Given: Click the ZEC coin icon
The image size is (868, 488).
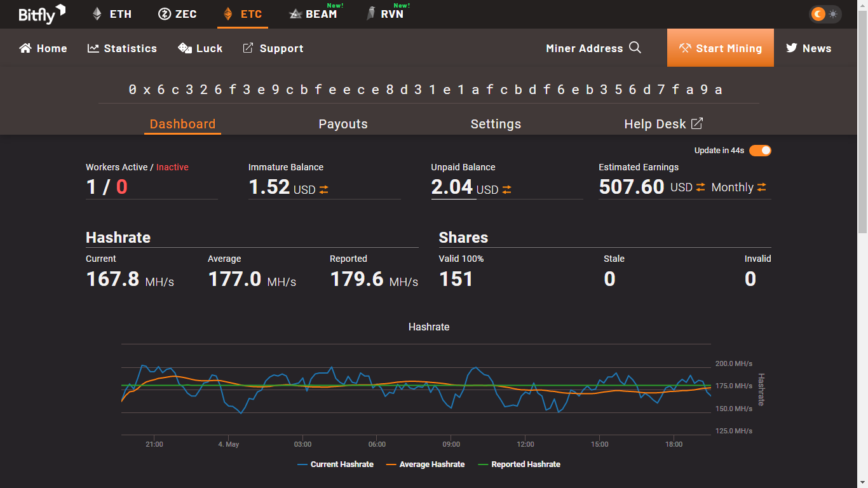Looking at the screenshot, I should pos(165,14).
